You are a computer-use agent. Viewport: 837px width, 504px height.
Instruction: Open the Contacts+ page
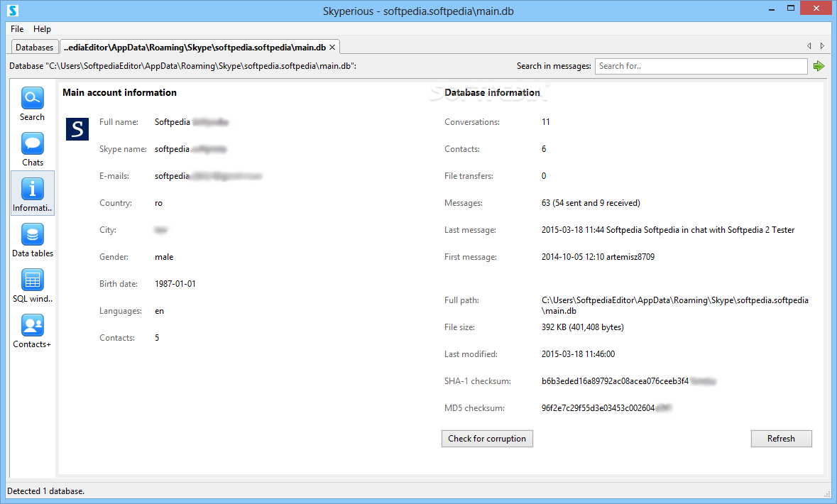[32, 331]
